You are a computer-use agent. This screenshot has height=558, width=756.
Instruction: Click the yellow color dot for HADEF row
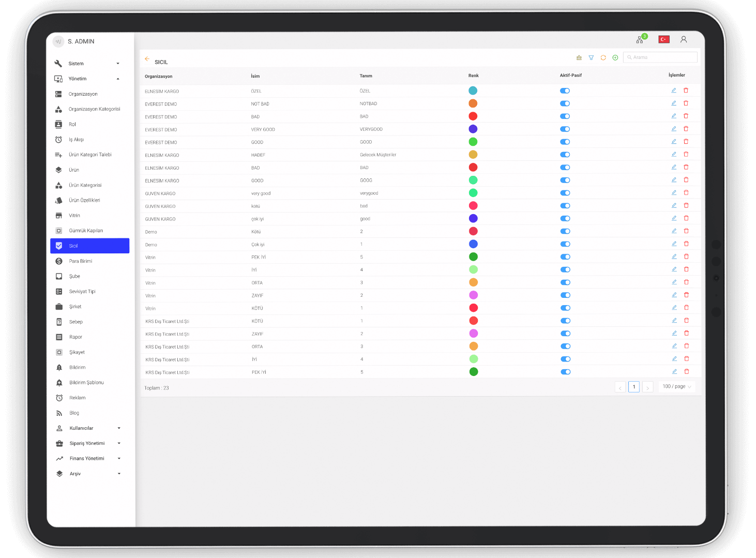473,155
